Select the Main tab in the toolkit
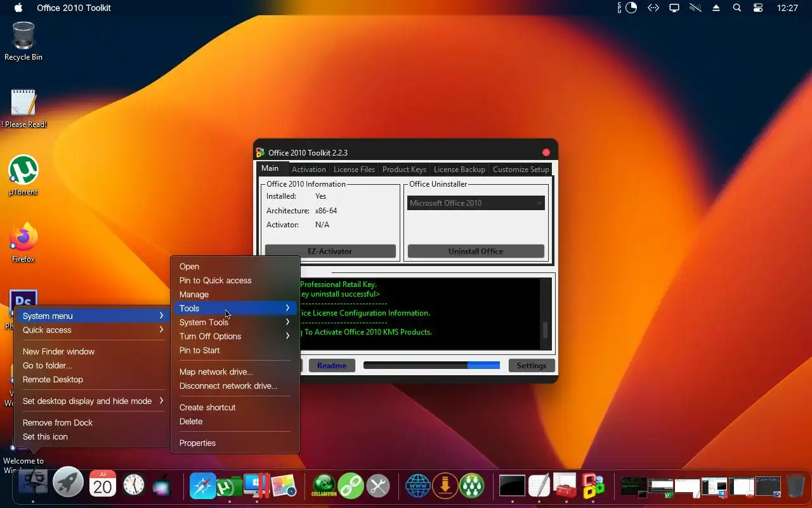The width and height of the screenshot is (812, 508). (x=270, y=168)
